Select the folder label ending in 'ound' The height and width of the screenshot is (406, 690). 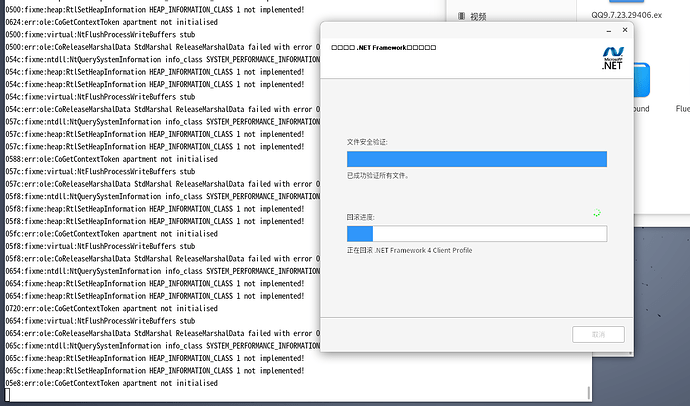click(x=642, y=109)
